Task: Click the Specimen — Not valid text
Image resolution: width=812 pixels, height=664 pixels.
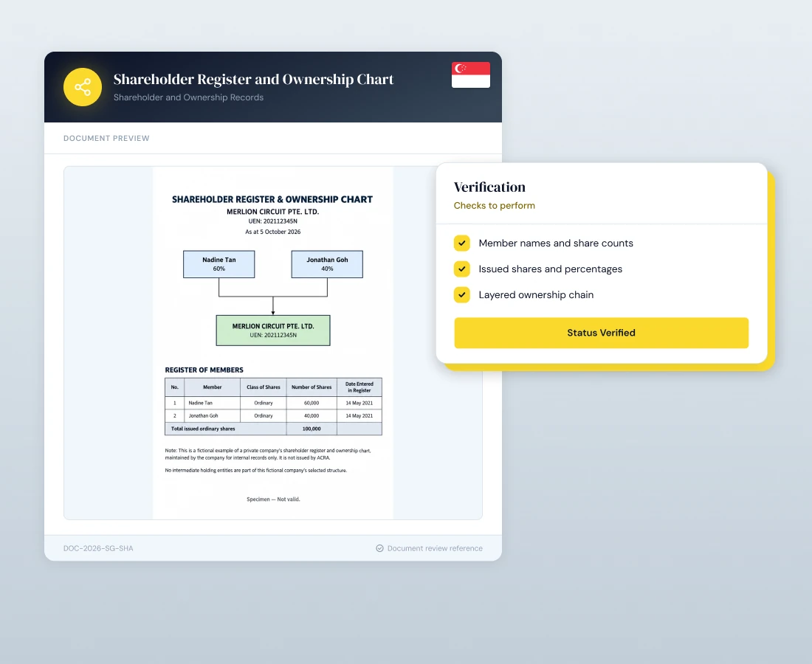Action: point(273,499)
